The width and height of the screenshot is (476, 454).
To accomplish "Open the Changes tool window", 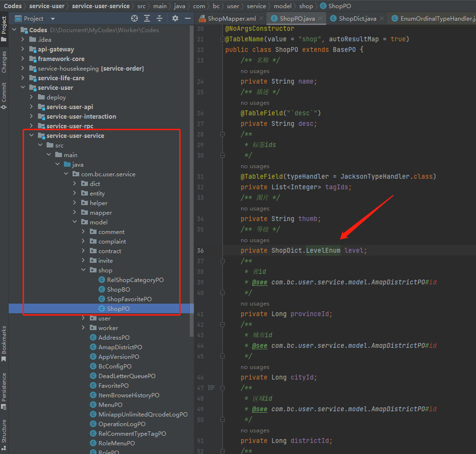I will point(4,61).
